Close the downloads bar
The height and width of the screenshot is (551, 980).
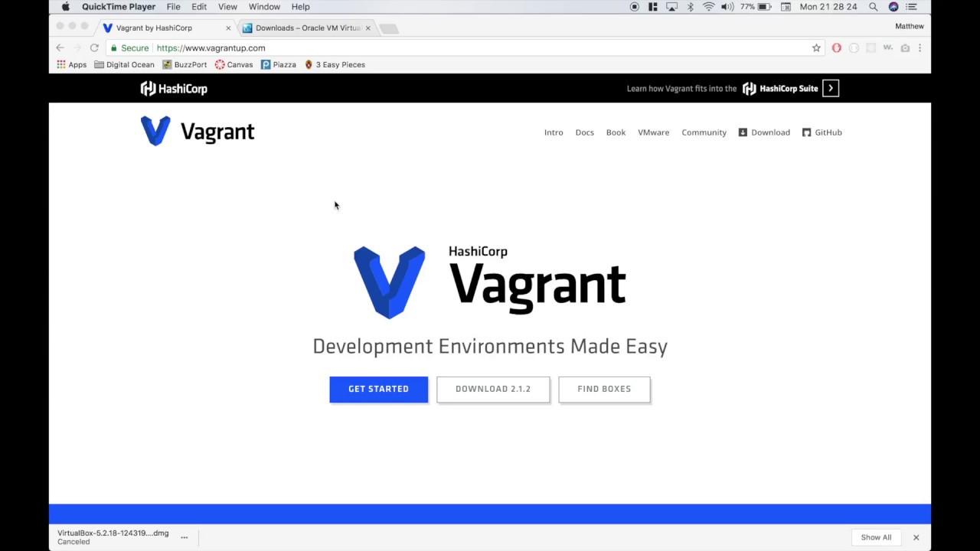tap(916, 537)
